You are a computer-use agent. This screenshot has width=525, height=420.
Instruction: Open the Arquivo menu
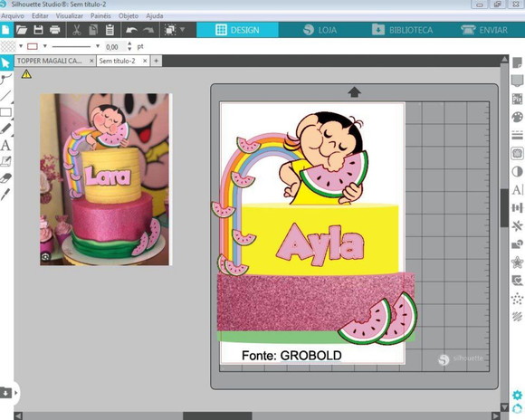(13, 15)
